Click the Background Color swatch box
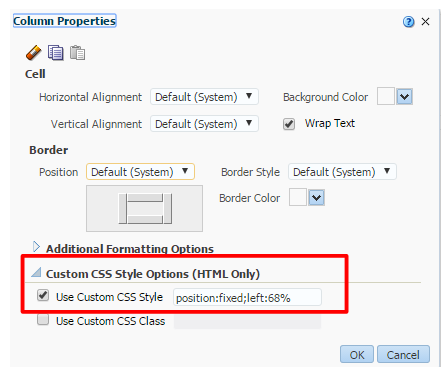The image size is (443, 376). coord(386,96)
